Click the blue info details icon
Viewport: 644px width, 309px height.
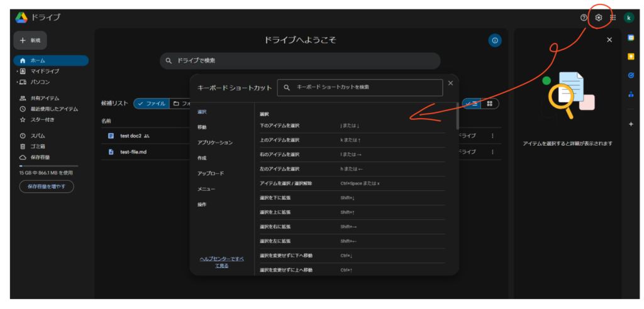[x=495, y=40]
